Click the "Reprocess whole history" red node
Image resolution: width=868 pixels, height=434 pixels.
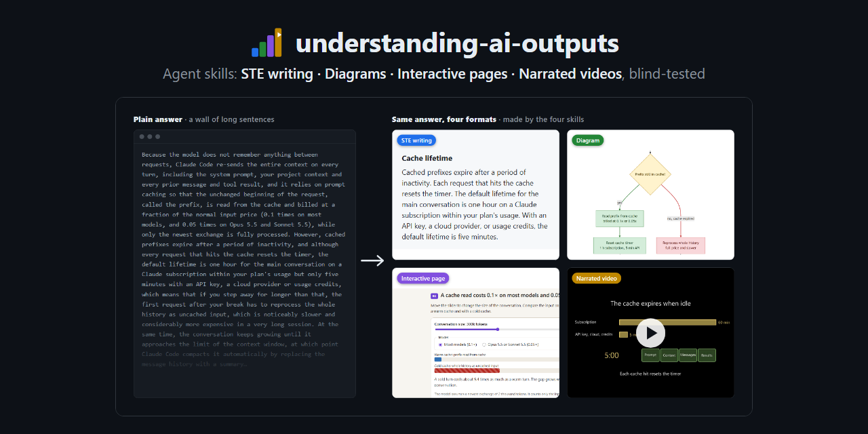point(681,245)
